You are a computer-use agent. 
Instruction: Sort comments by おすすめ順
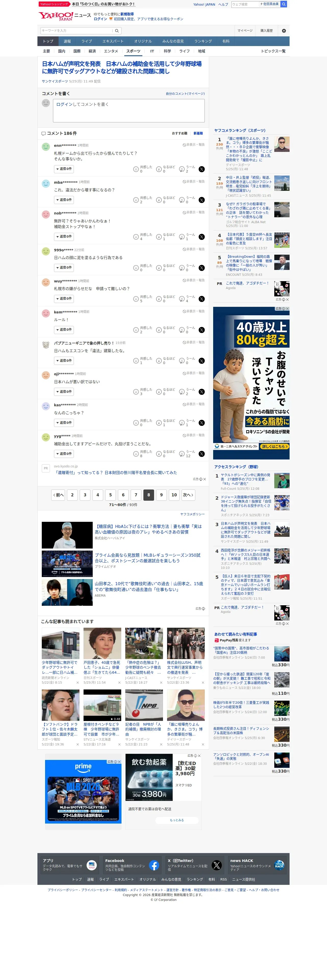pyautogui.click(x=180, y=134)
